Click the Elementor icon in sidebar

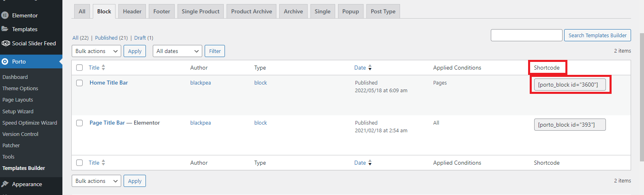pos(5,15)
